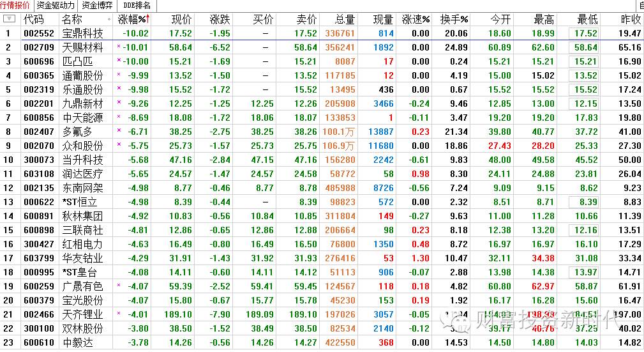Select stock row 乐通股份

tap(322, 89)
